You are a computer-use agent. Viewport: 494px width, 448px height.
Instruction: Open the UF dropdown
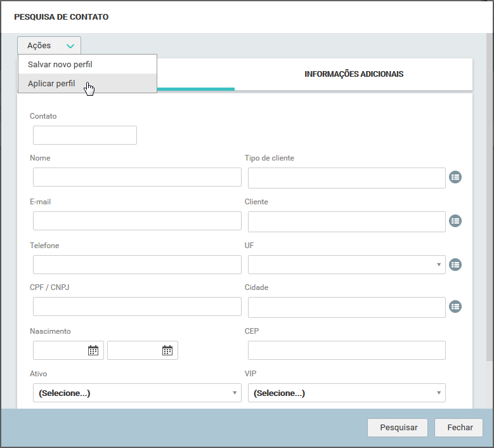[x=346, y=265]
